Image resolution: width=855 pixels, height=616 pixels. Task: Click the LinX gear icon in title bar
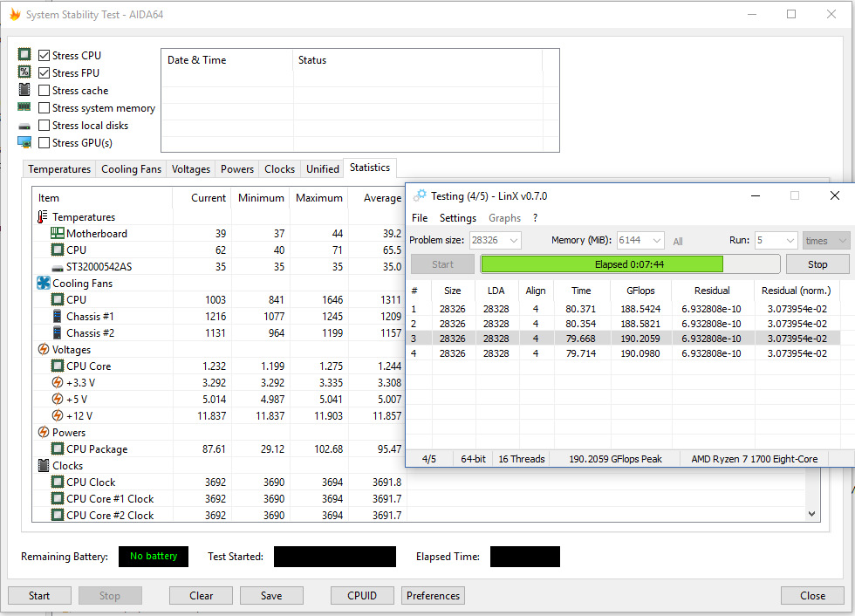421,196
